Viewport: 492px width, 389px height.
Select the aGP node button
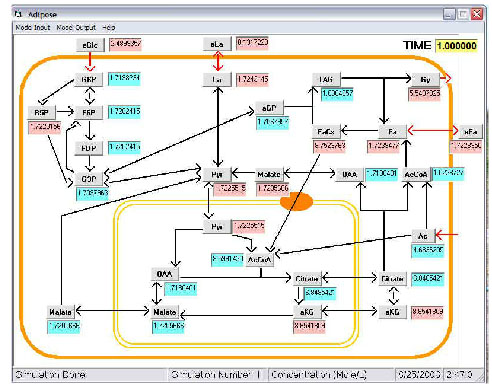click(269, 108)
